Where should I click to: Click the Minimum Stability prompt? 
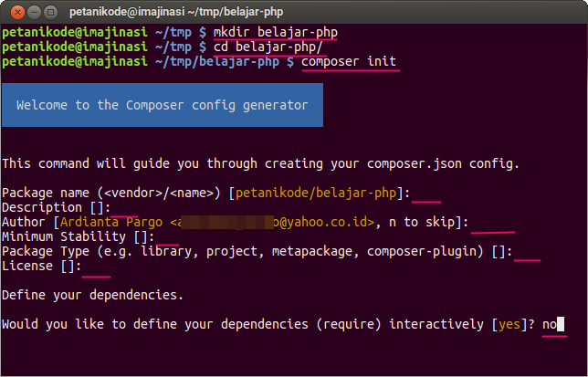[73, 236]
